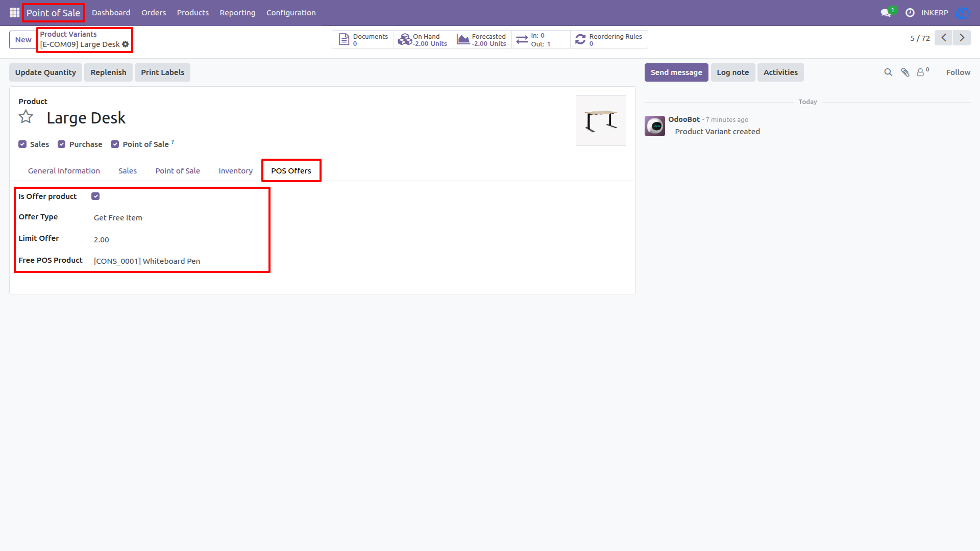Click the Print Labels button
This screenshot has width=980, height=551.
(x=162, y=72)
